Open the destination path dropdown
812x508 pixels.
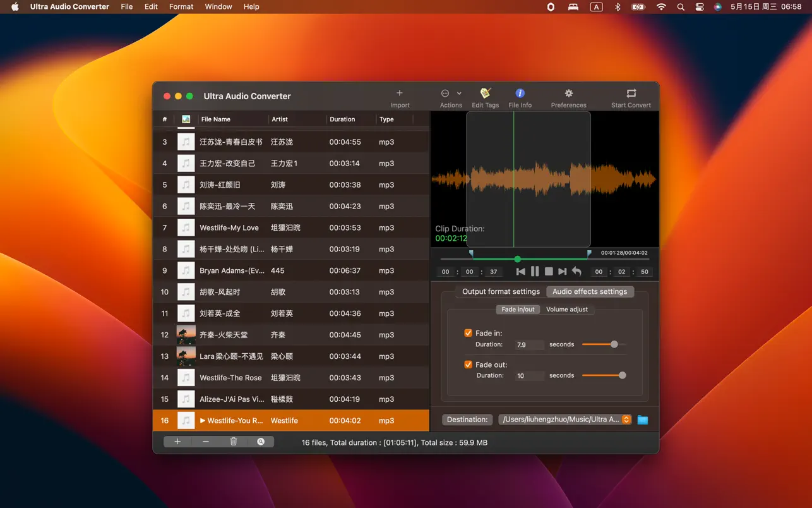(565, 420)
